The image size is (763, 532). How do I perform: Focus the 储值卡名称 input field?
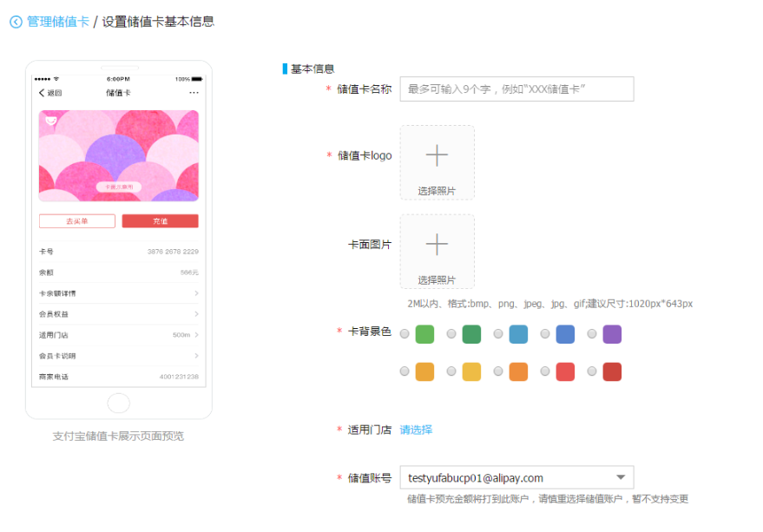[516, 89]
